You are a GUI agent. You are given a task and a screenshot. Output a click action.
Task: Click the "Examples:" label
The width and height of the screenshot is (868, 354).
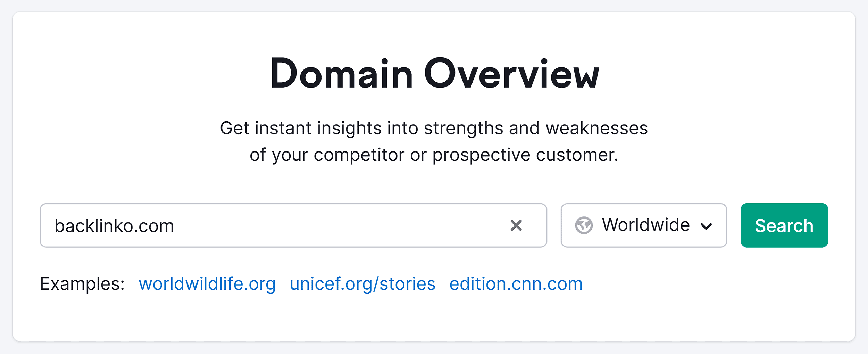82,284
